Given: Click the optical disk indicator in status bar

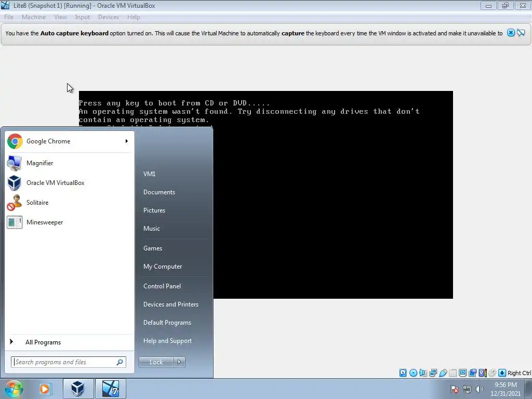Looking at the screenshot, I should (413, 373).
